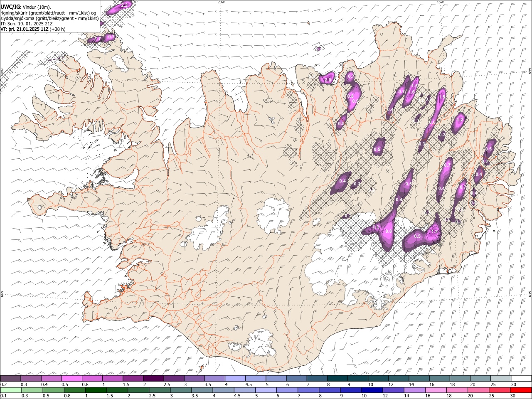Image resolution: width=532 pixels, height=399 pixels.
Task: Click lower legend red swatch between 25 and 30
Action: click(499, 390)
